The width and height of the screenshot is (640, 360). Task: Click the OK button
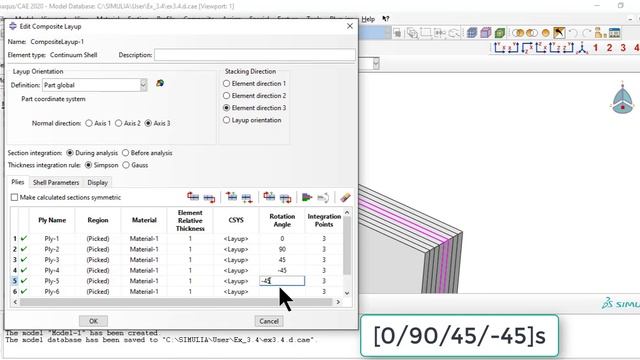pyautogui.click(x=93, y=321)
